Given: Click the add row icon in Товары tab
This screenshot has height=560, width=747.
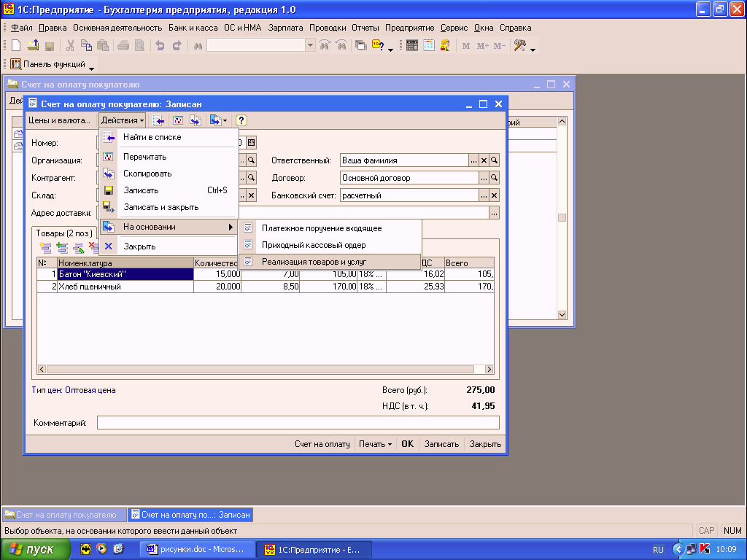Looking at the screenshot, I should [x=45, y=247].
